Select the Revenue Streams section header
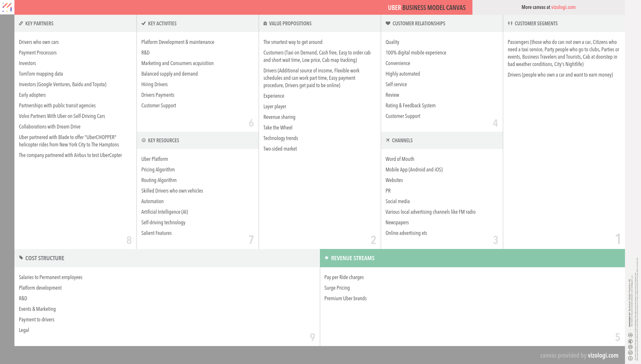Image resolution: width=641 pixels, height=364 pixels. coord(353,258)
